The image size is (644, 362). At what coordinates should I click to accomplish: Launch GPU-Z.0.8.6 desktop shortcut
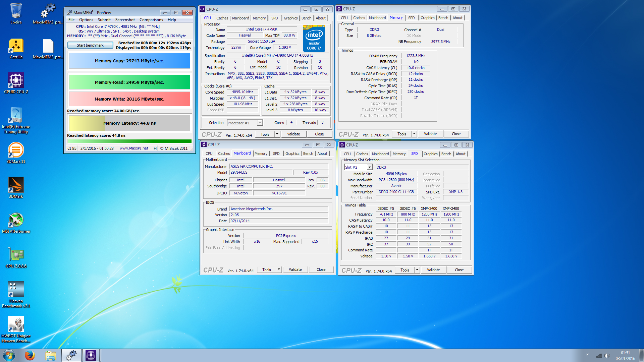click(x=16, y=257)
